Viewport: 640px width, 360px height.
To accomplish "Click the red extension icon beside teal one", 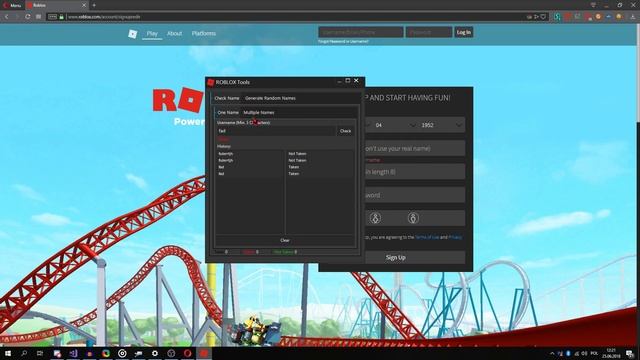I will (568, 17).
